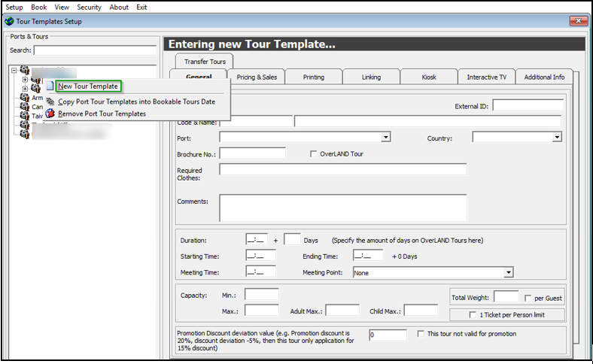Click the Starting Time field
Image resolution: width=593 pixels, height=364 pixels.
pyautogui.click(x=261, y=255)
